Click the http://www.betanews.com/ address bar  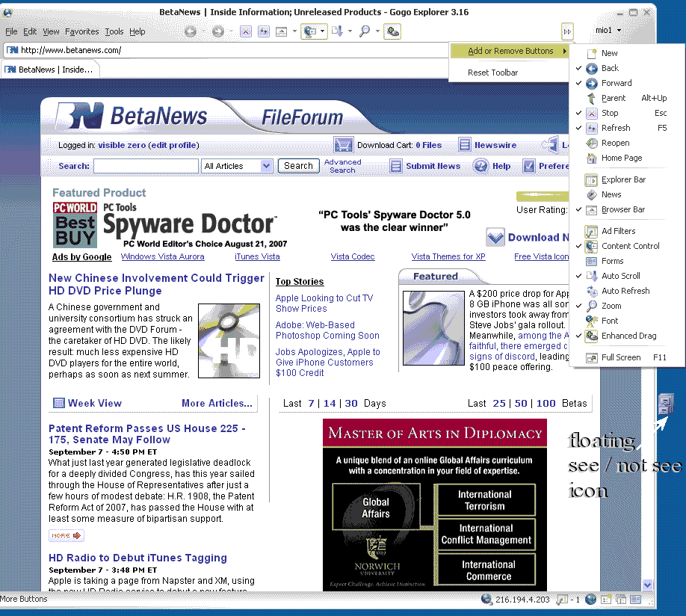tap(227, 50)
